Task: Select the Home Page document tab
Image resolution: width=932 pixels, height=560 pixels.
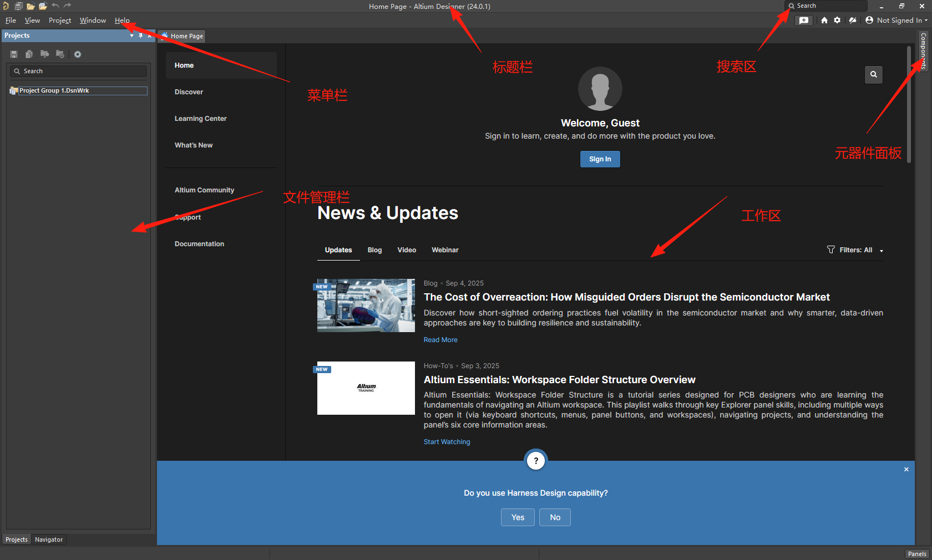Action: pos(183,36)
